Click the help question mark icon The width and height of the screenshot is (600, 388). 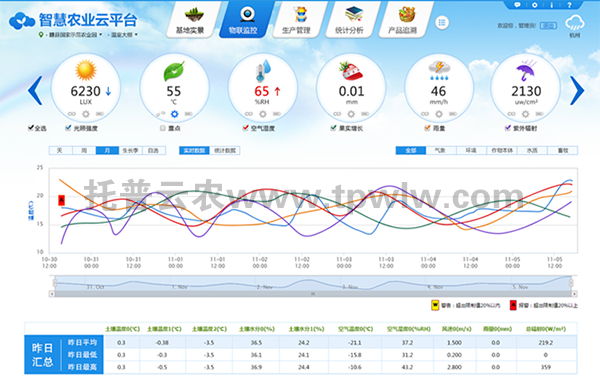(x=569, y=5)
